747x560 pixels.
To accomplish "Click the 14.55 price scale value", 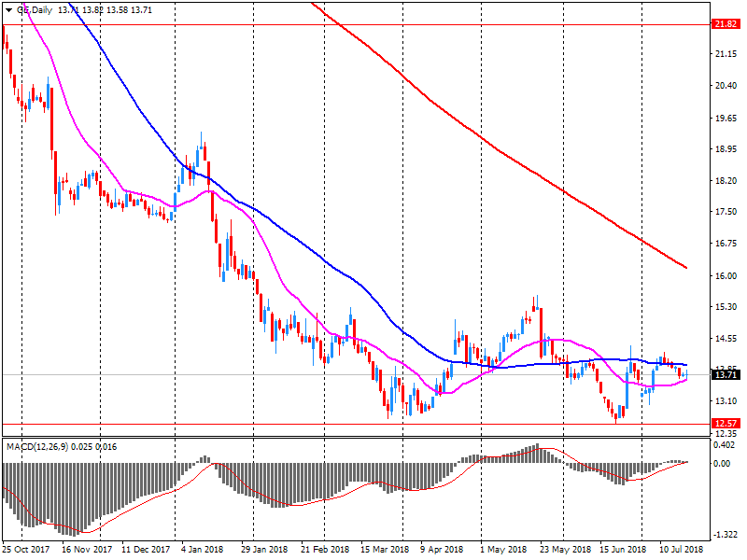I will (x=726, y=339).
